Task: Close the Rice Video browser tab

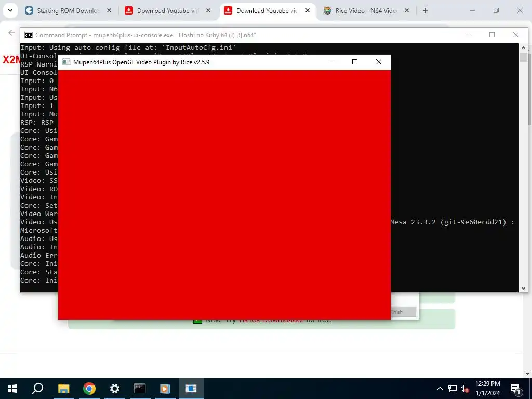Action: [x=407, y=10]
